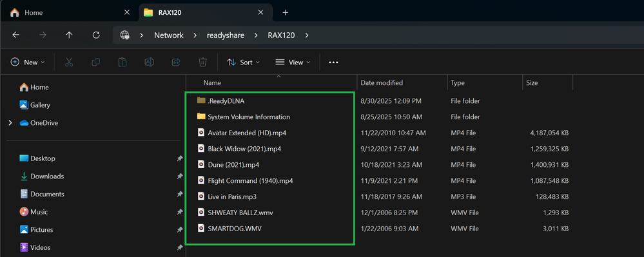Open Downloads in the navigation pane
The width and height of the screenshot is (644, 257).
[x=47, y=176]
